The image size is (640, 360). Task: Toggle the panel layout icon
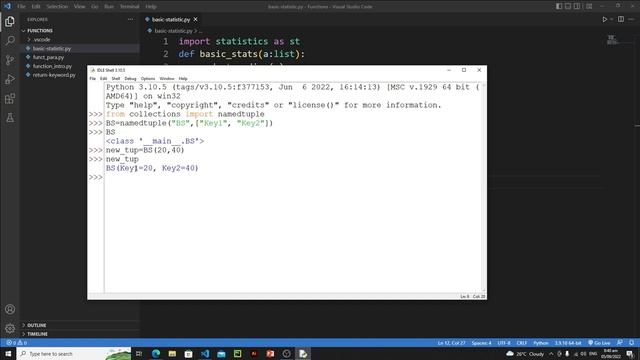click(x=568, y=6)
